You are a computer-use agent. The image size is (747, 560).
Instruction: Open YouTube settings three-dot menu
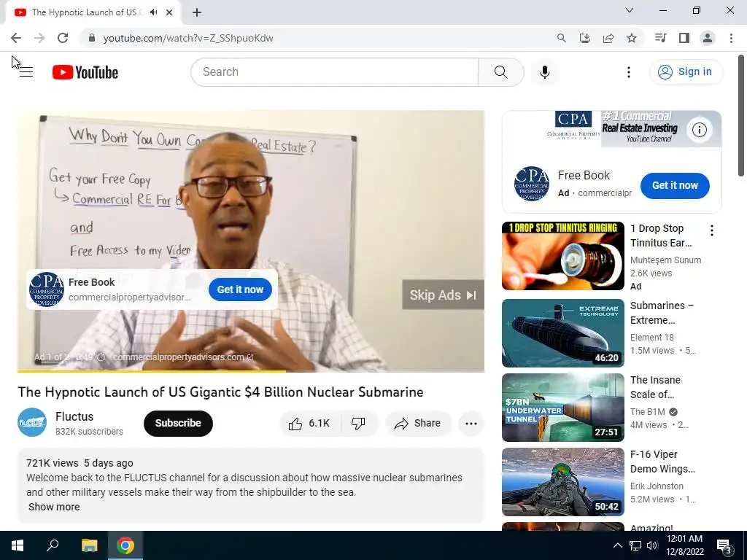point(628,72)
